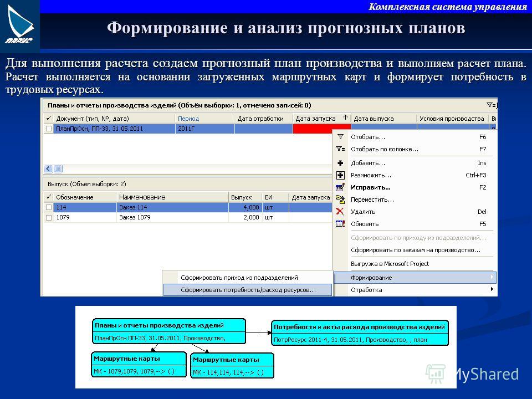The image size is (532, 399).
Task: Click the move folder icon beside Переместить
Action: (340, 199)
